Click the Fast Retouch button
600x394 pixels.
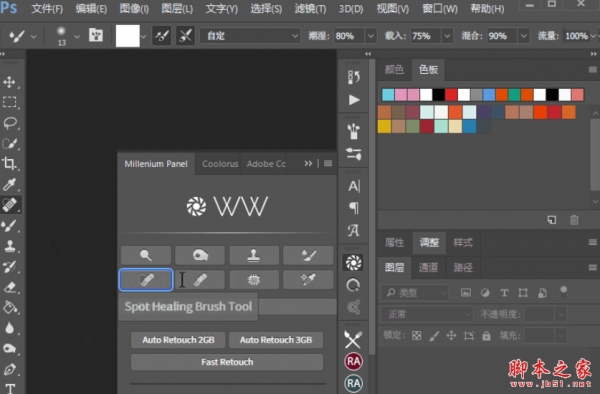(227, 362)
